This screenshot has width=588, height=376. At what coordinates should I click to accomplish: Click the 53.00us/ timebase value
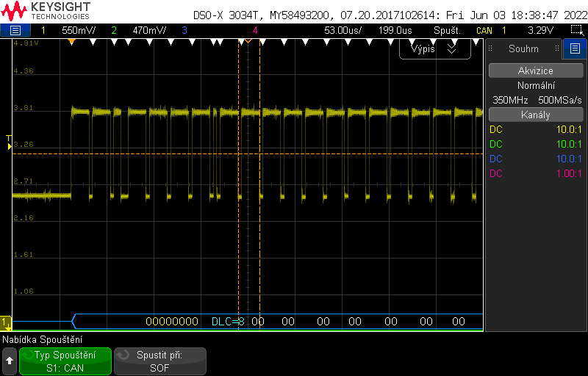click(343, 30)
